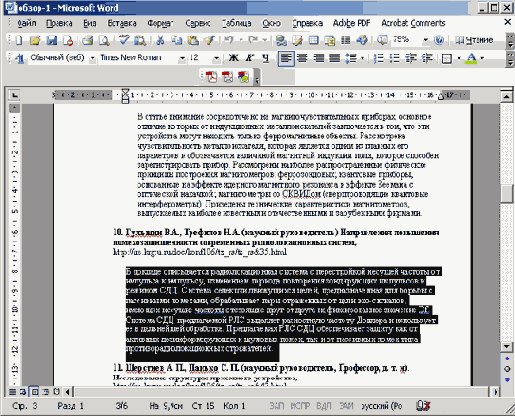Image resolution: width=515 pixels, height=416 pixels.
Task: Open Word Help with the question icon
Action: 439,40
